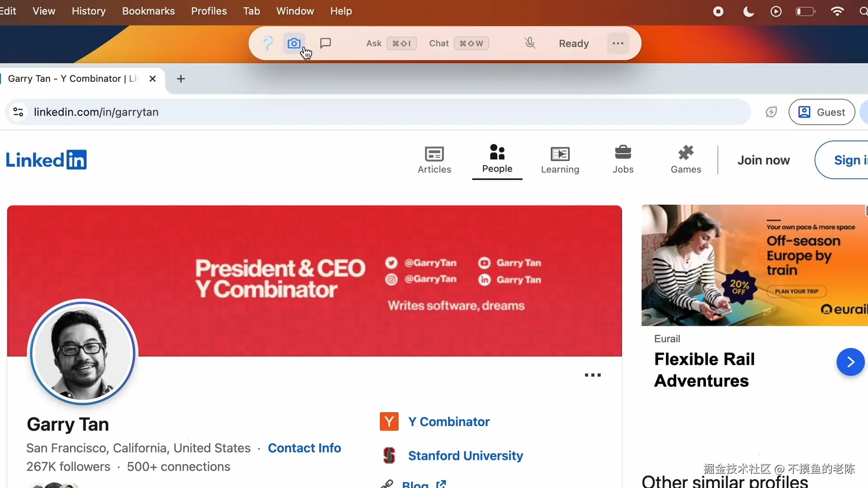Click the LinkedIn logo
868x488 pixels.
point(46,160)
